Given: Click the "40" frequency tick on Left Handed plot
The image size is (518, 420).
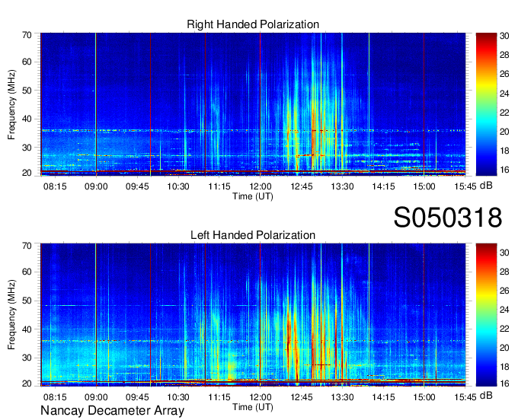Looking at the screenshot, I should click(27, 329).
